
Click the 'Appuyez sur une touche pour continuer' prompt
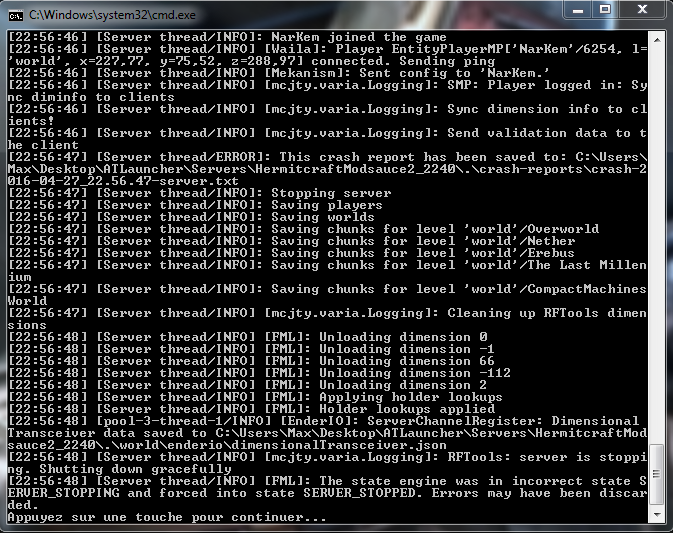pos(167,517)
